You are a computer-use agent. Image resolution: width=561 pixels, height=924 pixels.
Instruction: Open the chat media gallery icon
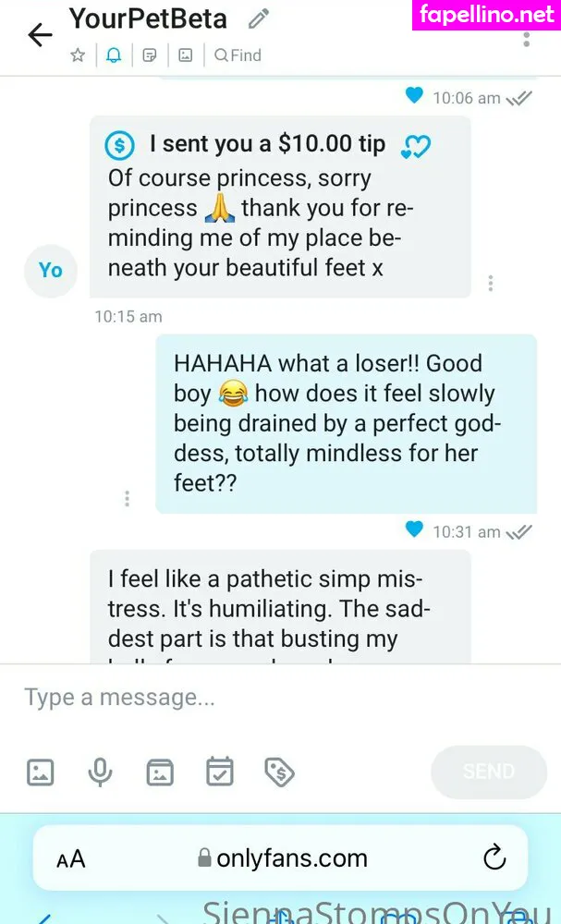(185, 55)
